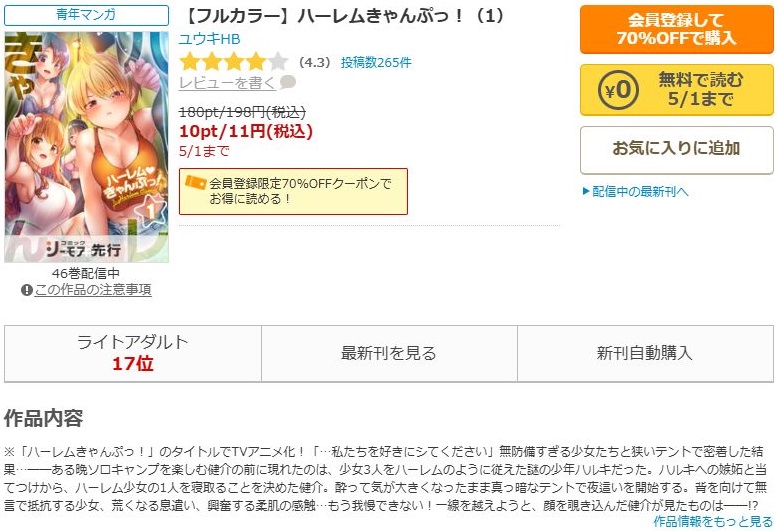Open author ユウキHB page
Viewport: 777px width, 531px height.
point(209,39)
